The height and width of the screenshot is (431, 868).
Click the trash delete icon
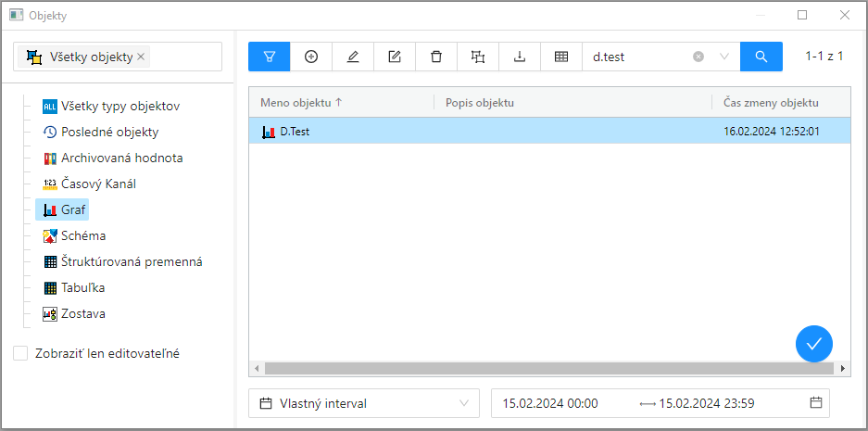click(x=436, y=57)
